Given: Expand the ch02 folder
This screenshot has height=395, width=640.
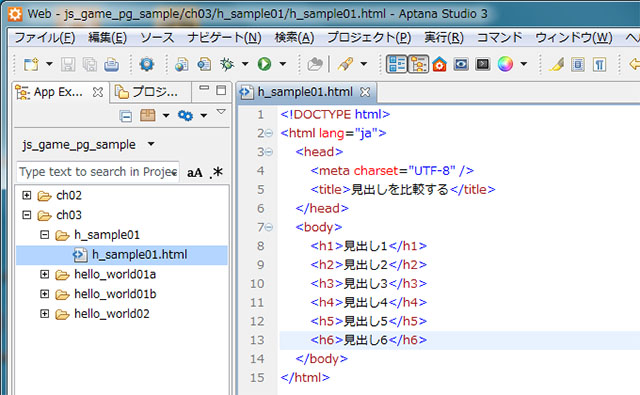Looking at the screenshot, I should (27, 195).
